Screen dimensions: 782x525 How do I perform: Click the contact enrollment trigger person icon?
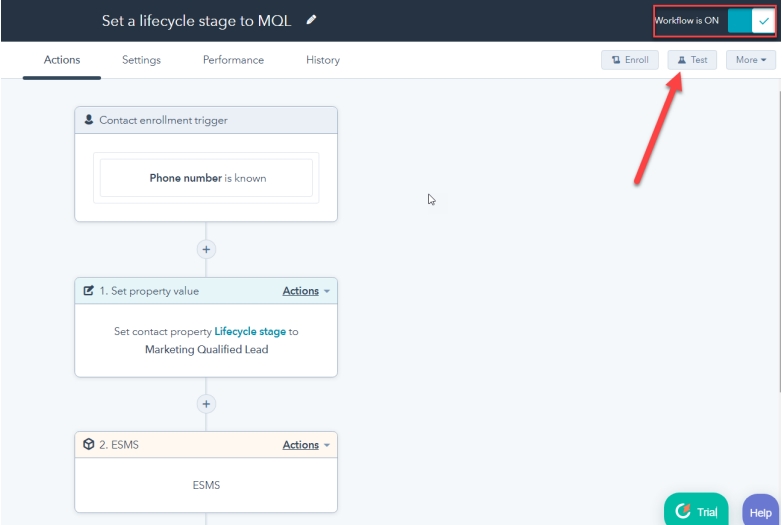coord(89,120)
